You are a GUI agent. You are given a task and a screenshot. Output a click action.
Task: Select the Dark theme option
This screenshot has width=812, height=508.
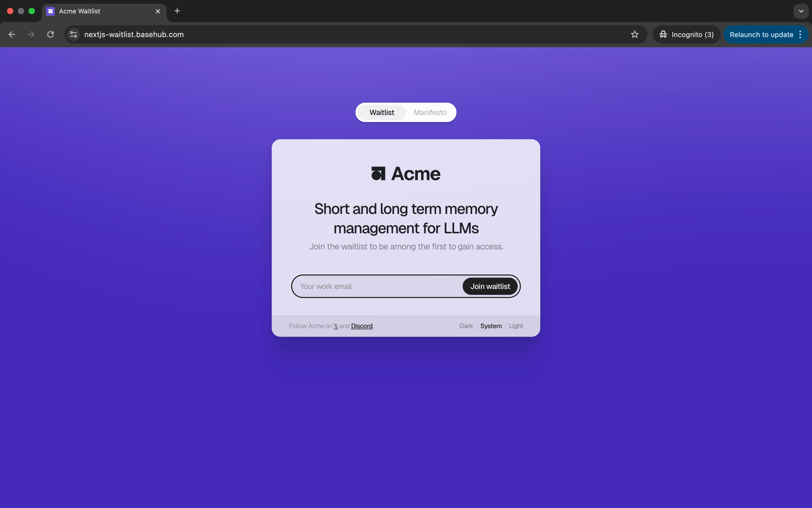coord(466,326)
